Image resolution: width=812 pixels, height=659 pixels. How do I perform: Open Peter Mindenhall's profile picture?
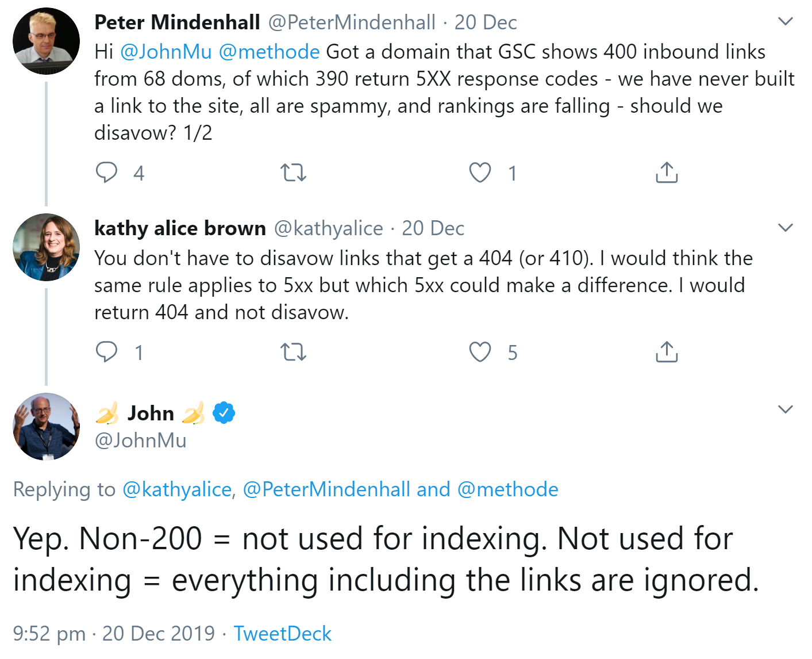tap(47, 41)
